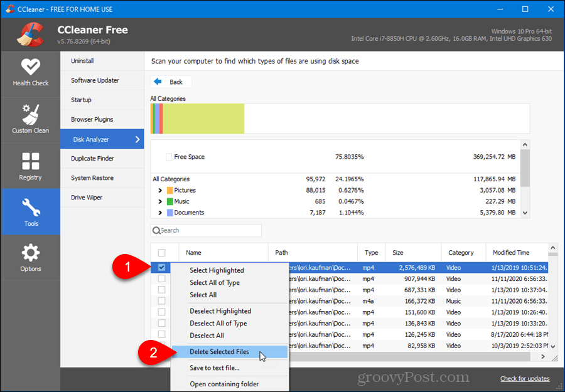Open the System Restore tool
Screen dimensions: 565x392
coord(102,178)
